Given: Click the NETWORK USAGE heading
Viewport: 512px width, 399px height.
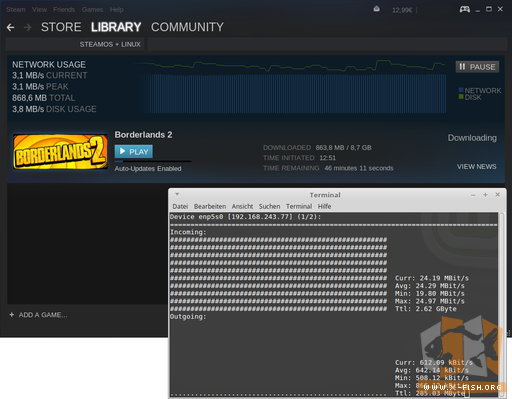Looking at the screenshot, I should point(49,64).
